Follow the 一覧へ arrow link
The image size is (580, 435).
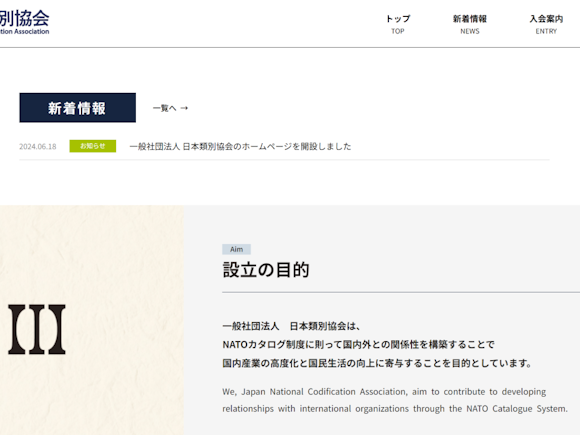[x=171, y=108]
